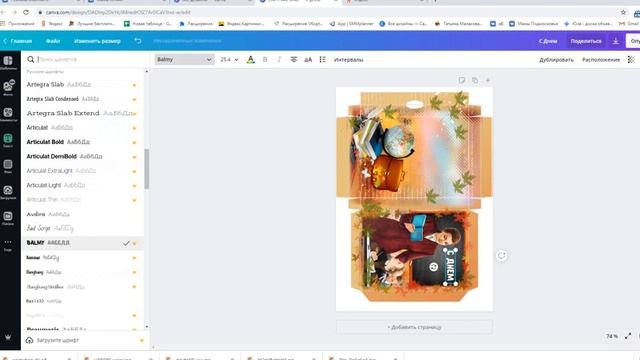Screen dimensions: 640x360
Task: Open the Uploads sidebar panel
Action: (x=8, y=191)
